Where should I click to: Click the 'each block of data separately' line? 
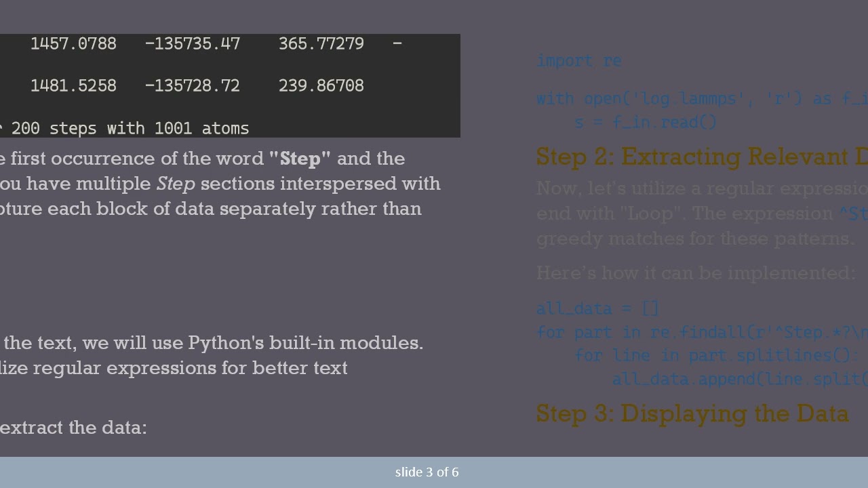pyautogui.click(x=211, y=209)
